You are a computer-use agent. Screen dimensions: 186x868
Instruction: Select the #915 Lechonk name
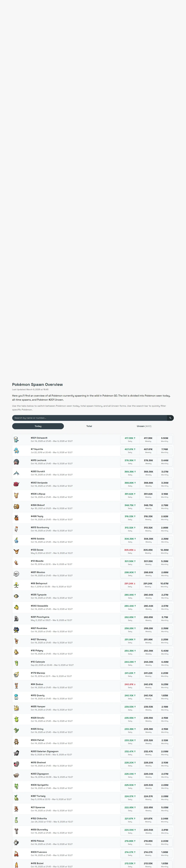[39, 460]
